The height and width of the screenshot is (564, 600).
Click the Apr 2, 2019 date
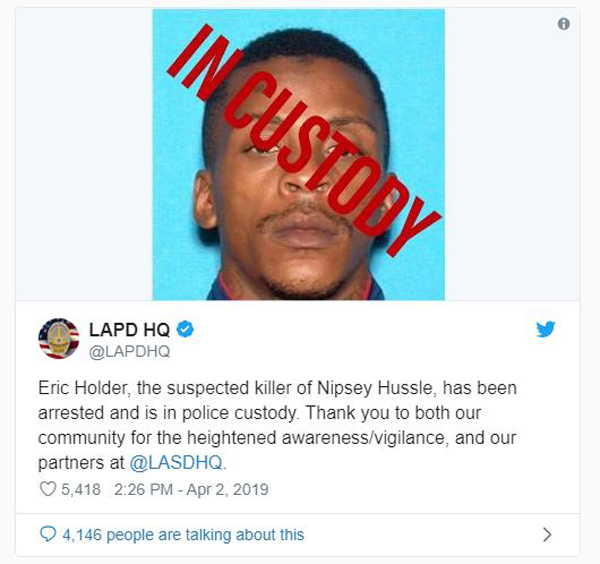227,489
